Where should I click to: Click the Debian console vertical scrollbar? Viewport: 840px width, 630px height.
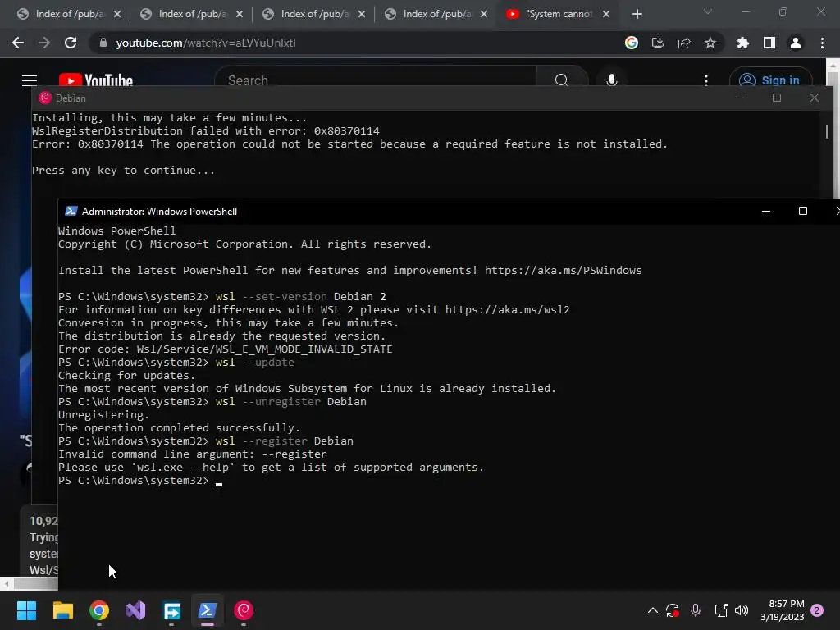(x=827, y=131)
